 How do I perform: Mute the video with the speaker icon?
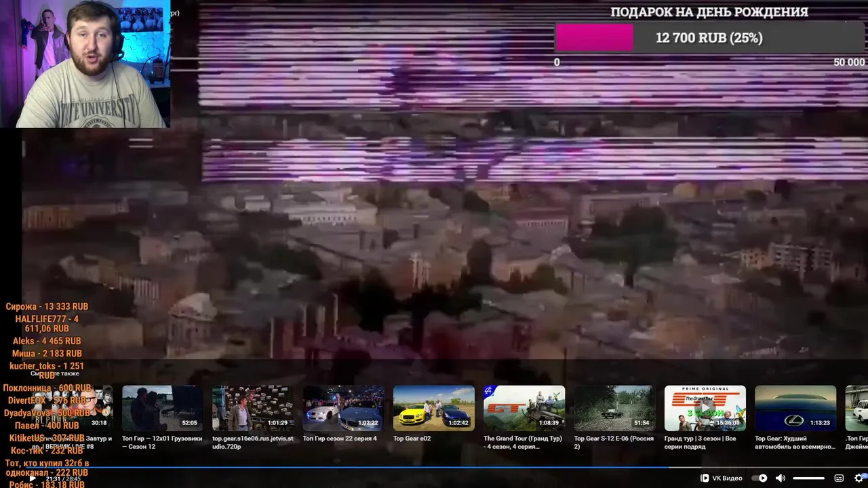[x=781, y=478]
